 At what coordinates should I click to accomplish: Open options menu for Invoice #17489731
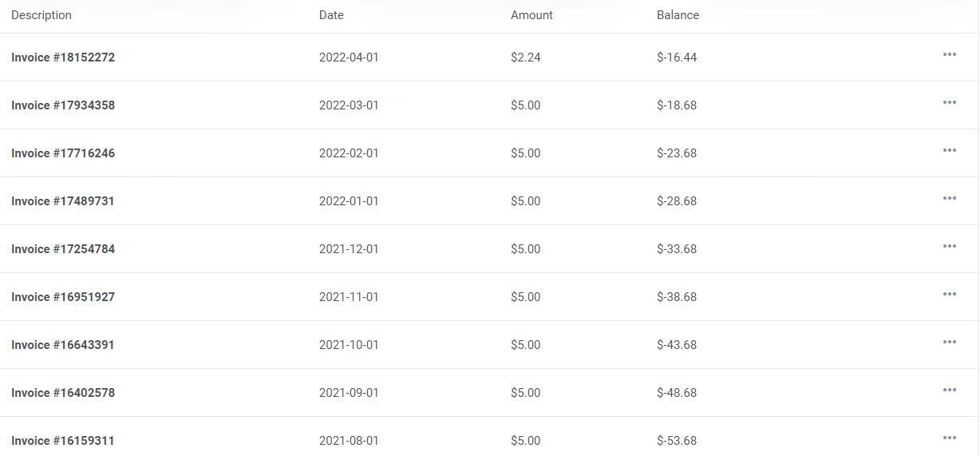949,199
